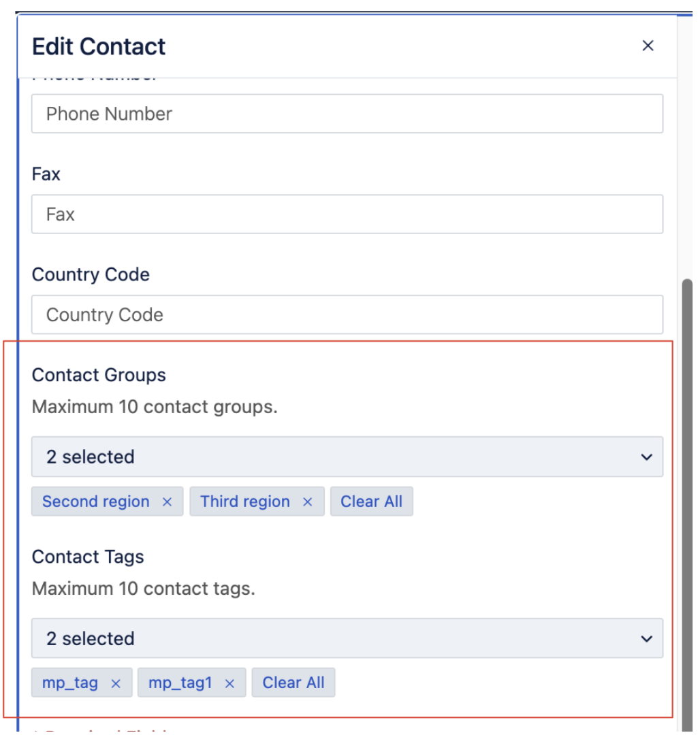Remove the Second region group chip

[167, 502]
